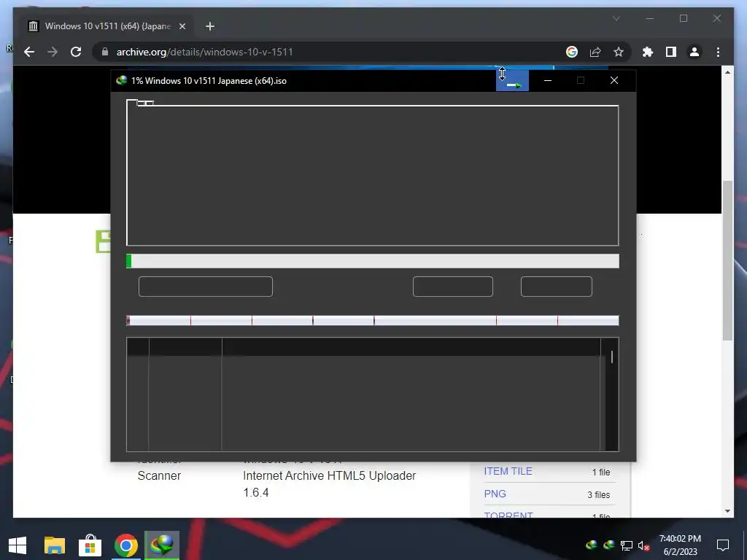View site information via the lock icon

(105, 52)
